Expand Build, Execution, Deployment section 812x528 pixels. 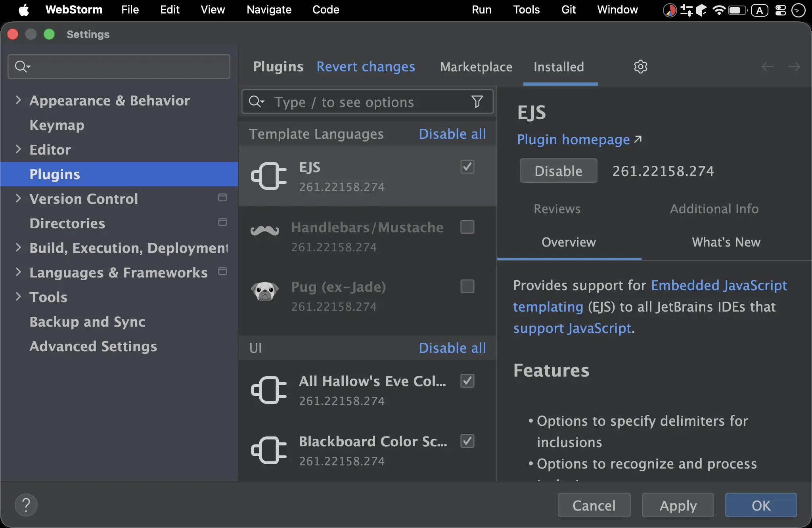[18, 247]
